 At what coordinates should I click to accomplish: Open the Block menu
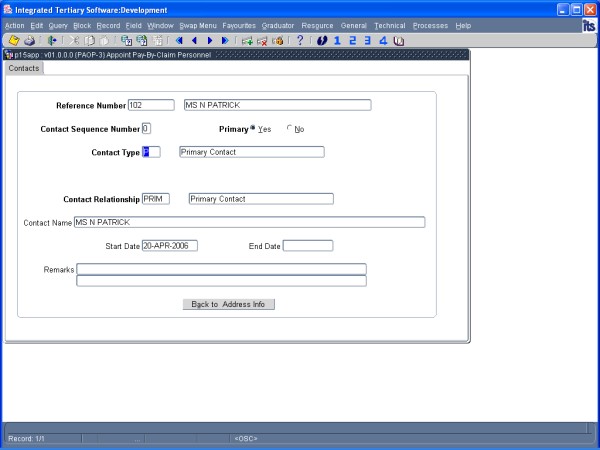coord(82,26)
